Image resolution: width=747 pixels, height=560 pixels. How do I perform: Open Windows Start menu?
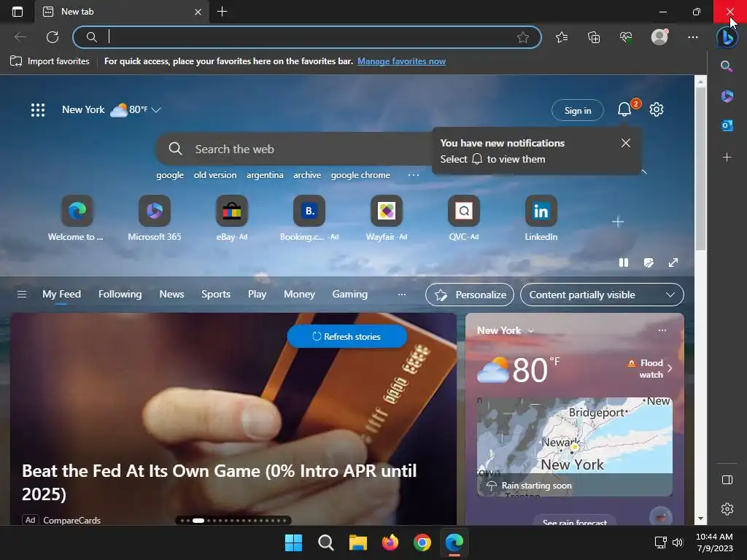(x=293, y=542)
